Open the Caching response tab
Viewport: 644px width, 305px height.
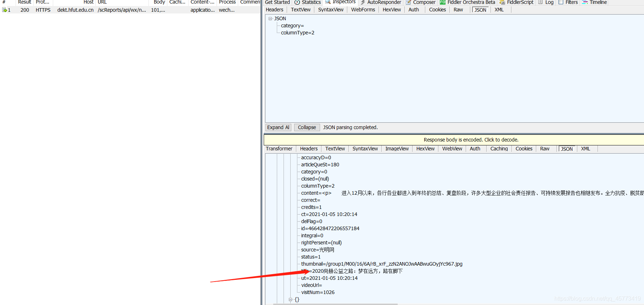[x=499, y=149]
